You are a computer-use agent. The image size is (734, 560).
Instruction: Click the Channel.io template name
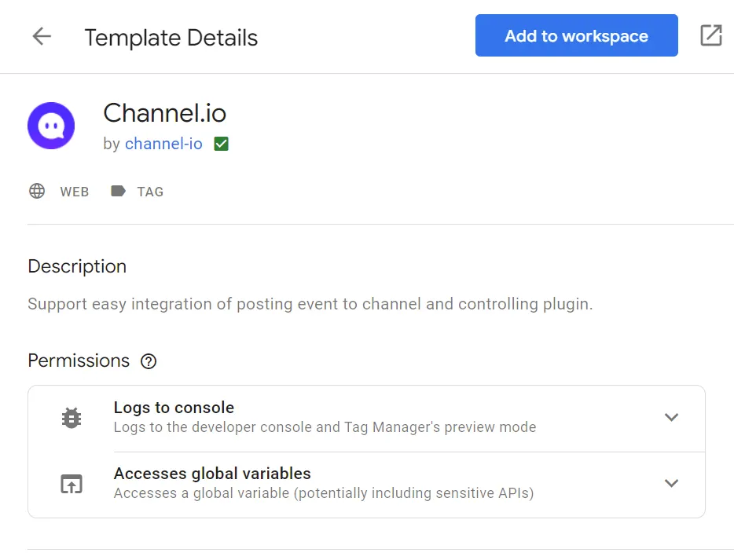click(165, 113)
